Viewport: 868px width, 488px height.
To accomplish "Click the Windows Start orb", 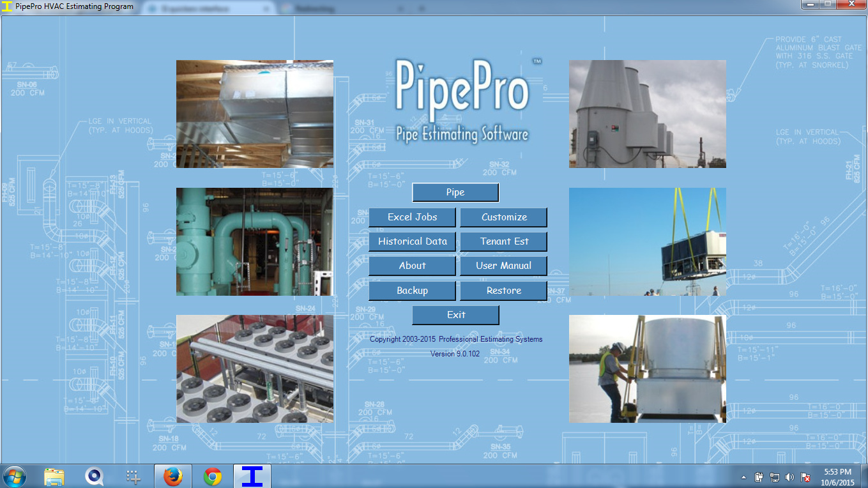I will coord(15,477).
